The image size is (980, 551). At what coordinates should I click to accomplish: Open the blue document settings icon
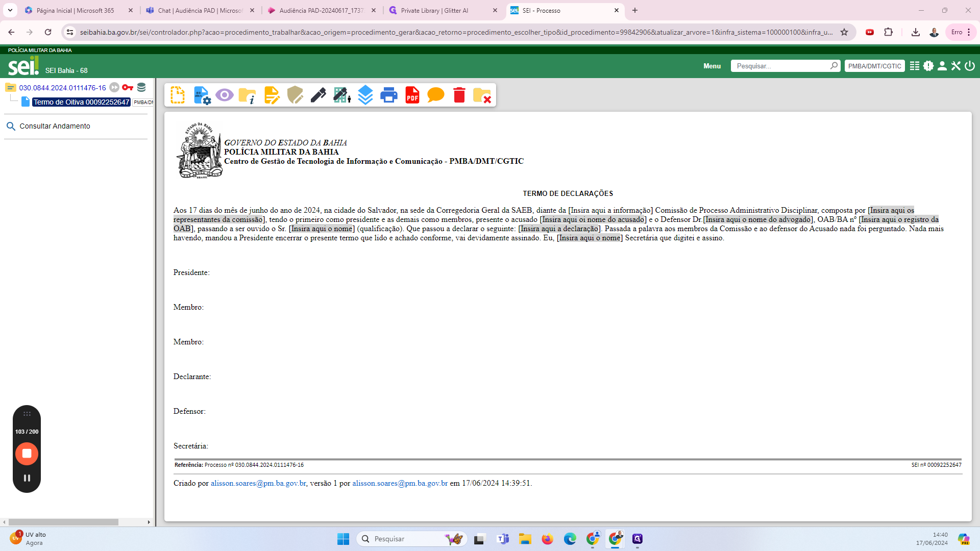pos(202,95)
